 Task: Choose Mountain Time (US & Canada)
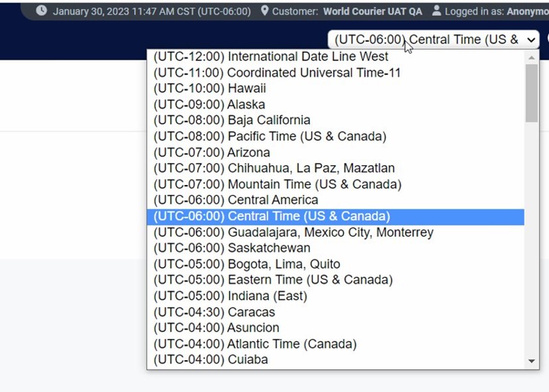[x=277, y=184]
